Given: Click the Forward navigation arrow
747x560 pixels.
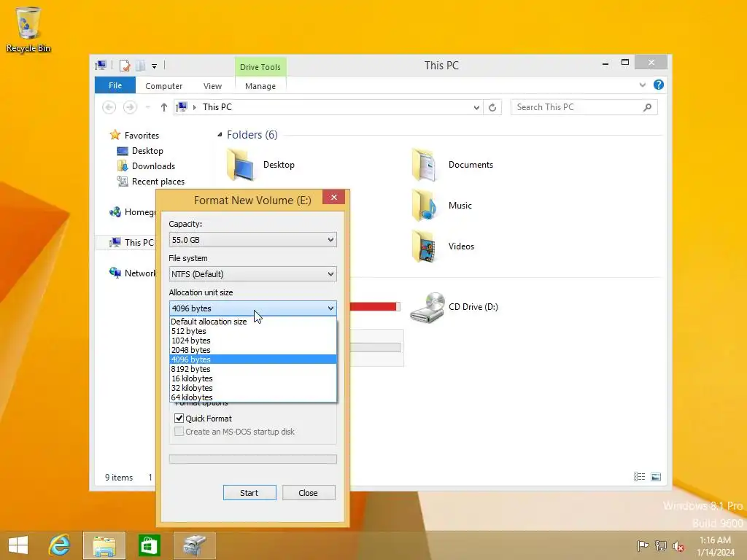Looking at the screenshot, I should (130, 107).
